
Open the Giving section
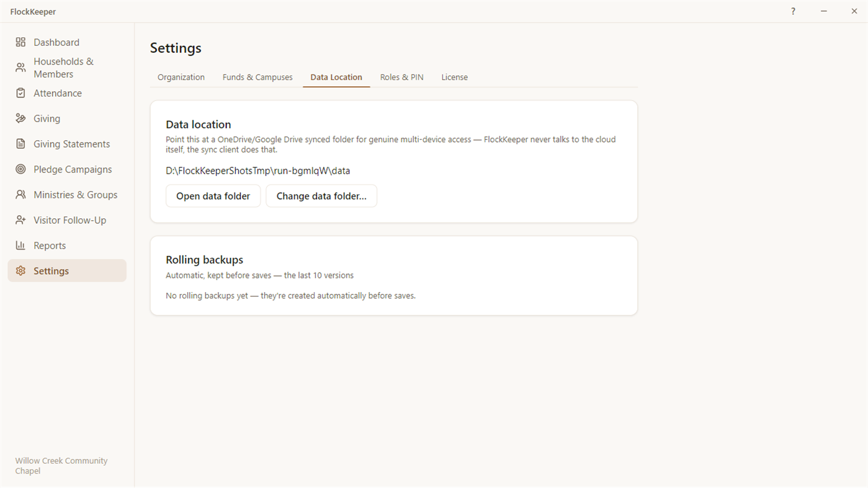[67, 118]
